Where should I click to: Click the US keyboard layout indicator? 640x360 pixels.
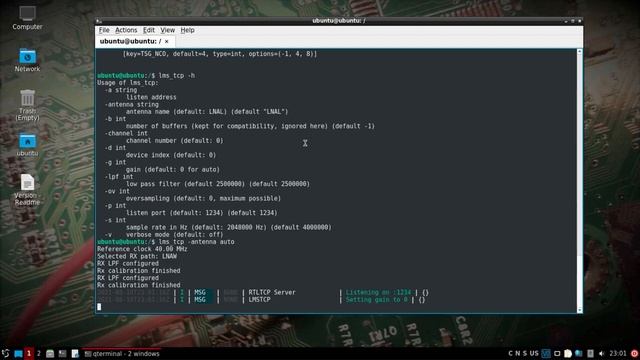[534, 353]
